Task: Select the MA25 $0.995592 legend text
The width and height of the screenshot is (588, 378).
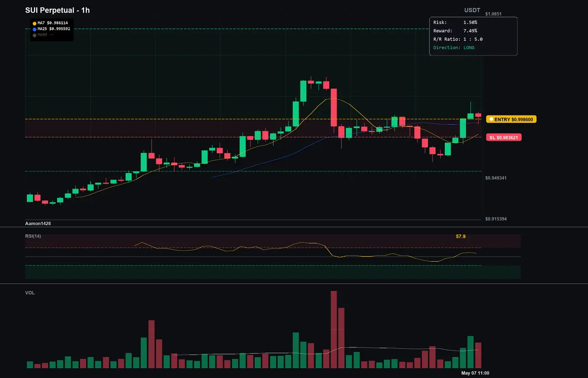Action: click(54, 29)
